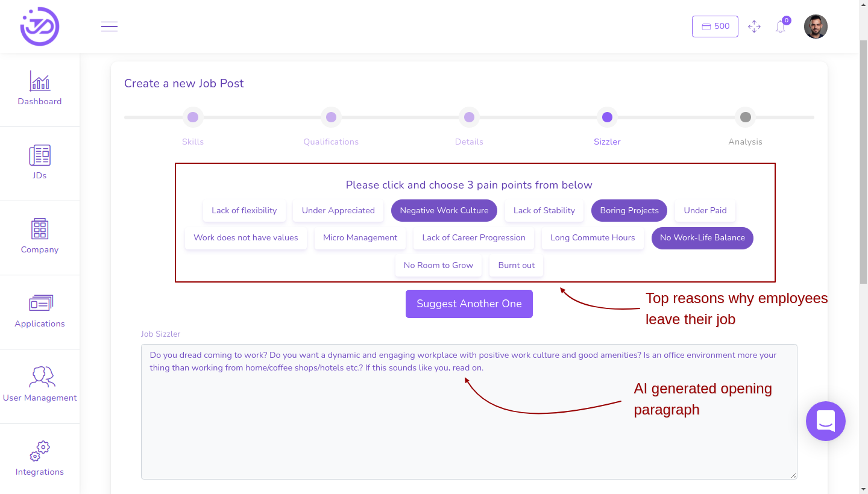This screenshot has height=494, width=868.
Task: Select the JDs sidebar icon
Action: tap(39, 163)
